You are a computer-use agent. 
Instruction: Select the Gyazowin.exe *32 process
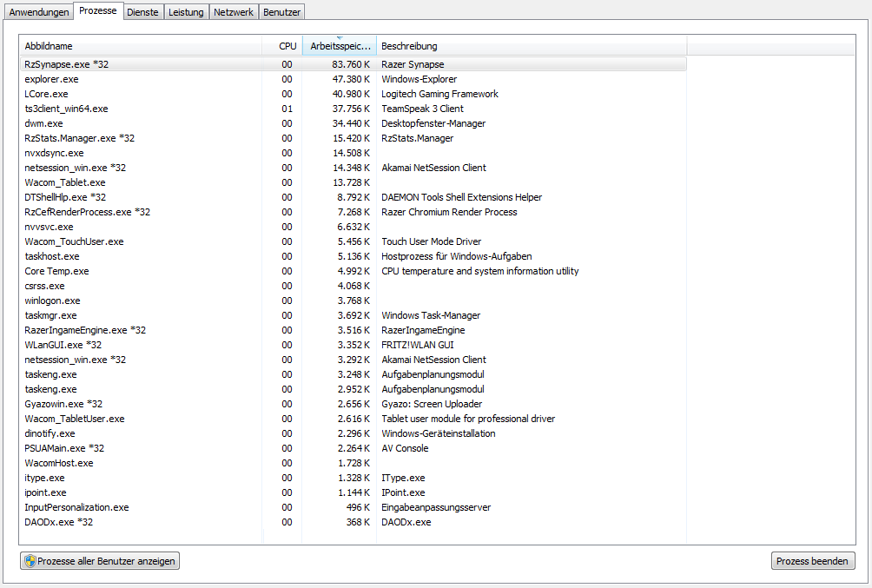coord(353,404)
